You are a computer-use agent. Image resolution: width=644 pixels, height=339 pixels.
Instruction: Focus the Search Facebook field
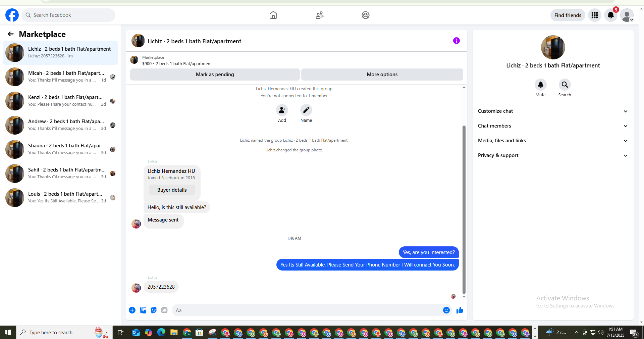pos(68,15)
